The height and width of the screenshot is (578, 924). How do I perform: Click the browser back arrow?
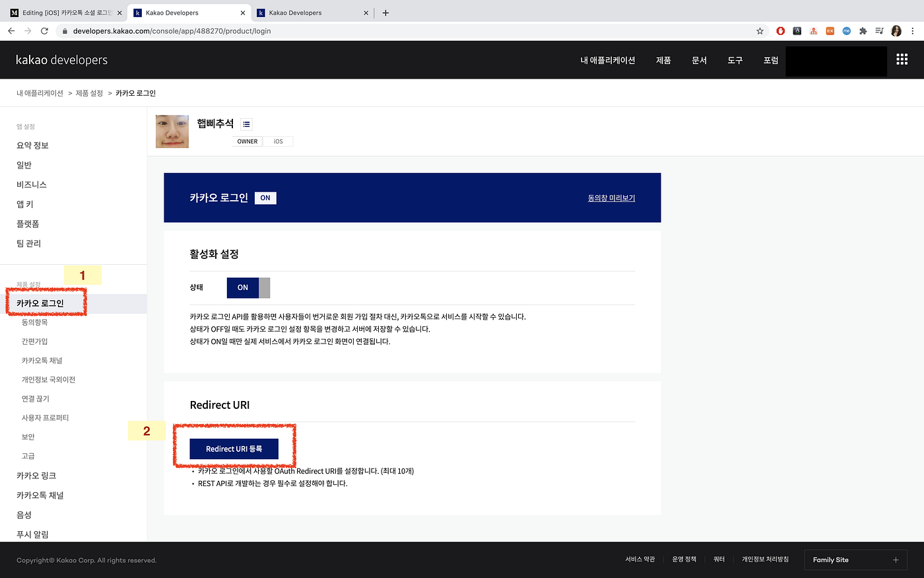pos(11,31)
